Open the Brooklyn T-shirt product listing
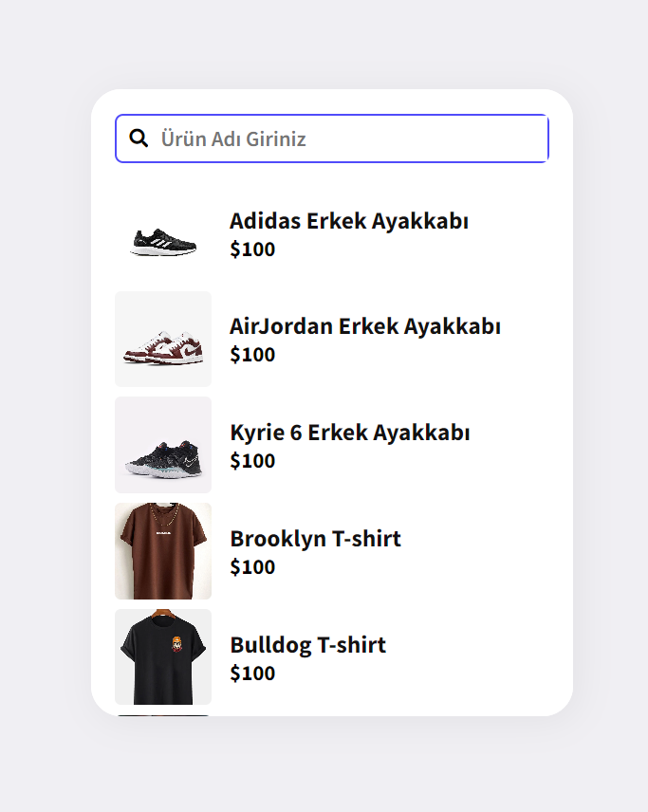Image resolution: width=648 pixels, height=812 pixels. pyautogui.click(x=316, y=538)
